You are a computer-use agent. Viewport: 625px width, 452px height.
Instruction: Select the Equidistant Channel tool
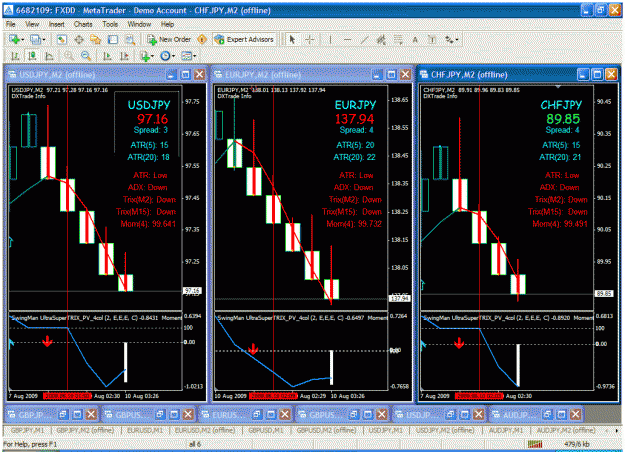[x=381, y=39]
